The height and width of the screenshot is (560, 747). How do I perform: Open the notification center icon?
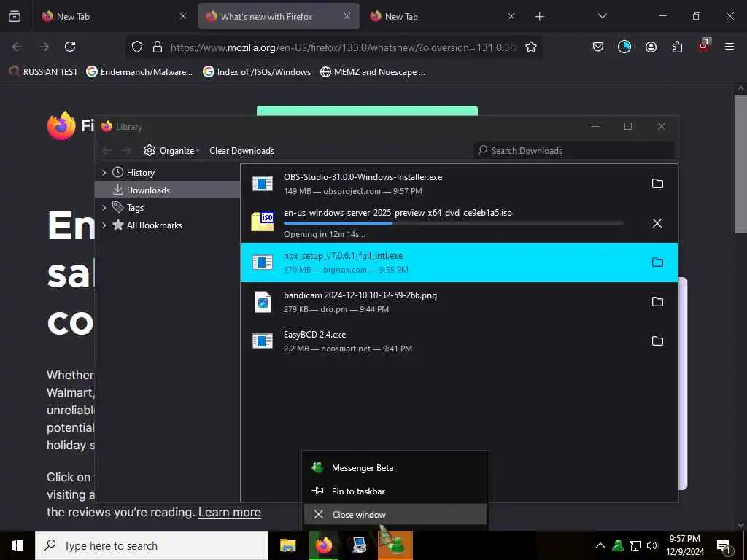tap(724, 547)
